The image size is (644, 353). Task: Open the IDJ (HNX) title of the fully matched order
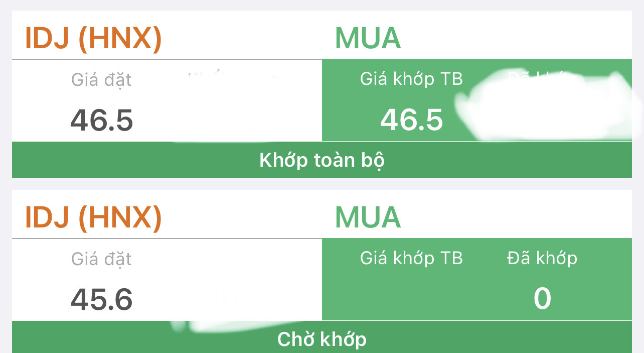pos(93,38)
